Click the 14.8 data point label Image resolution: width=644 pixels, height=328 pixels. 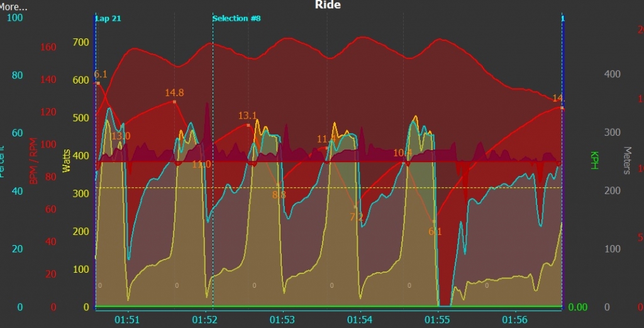[174, 93]
